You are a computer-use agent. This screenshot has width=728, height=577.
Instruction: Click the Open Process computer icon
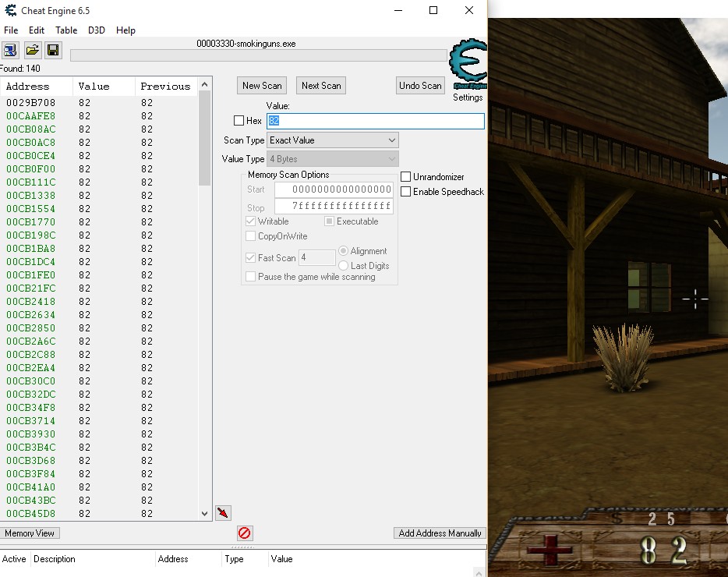pos(11,51)
